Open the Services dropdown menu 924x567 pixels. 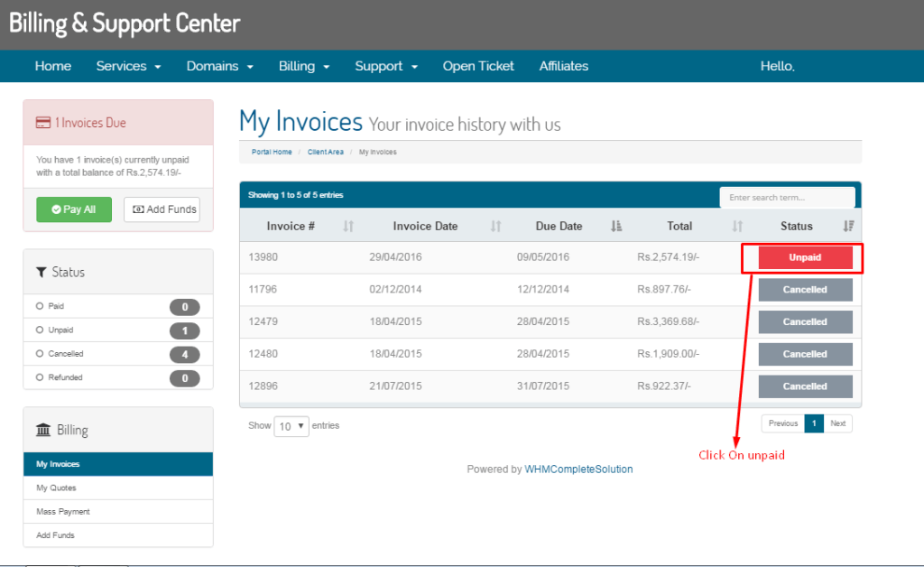tap(128, 66)
